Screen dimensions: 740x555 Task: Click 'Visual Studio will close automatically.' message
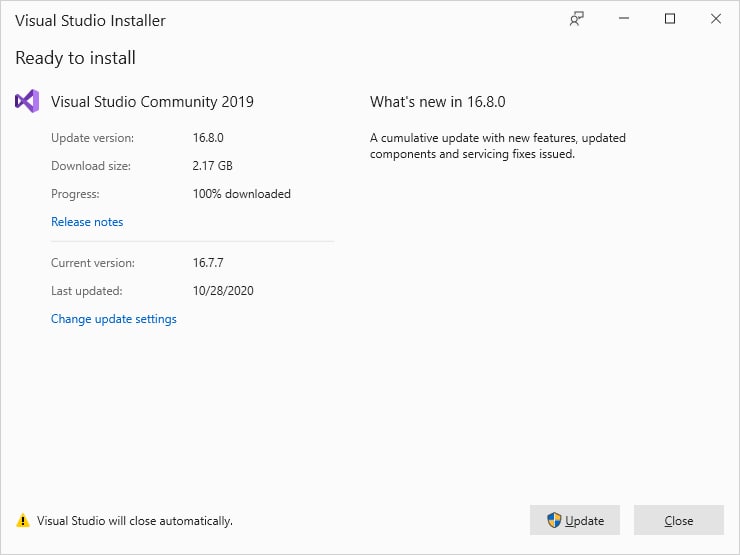pyautogui.click(x=135, y=521)
